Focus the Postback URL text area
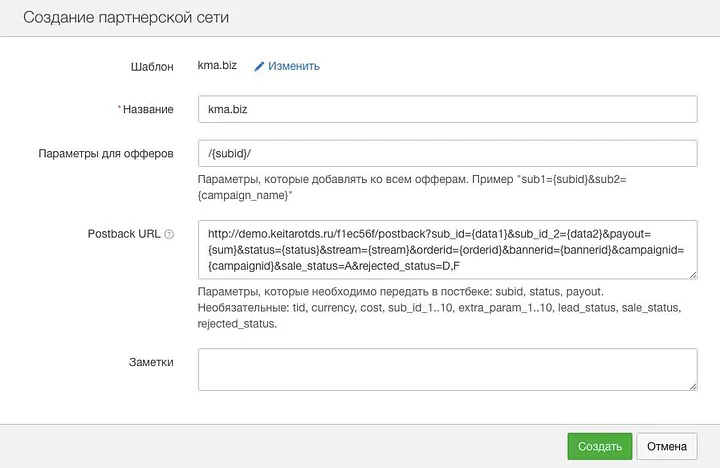The height and width of the screenshot is (468, 720). [x=448, y=250]
